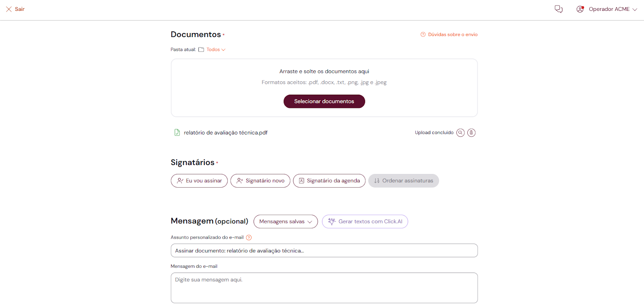Delete uploaded file using trash icon
This screenshot has width=644, height=308.
point(471,132)
